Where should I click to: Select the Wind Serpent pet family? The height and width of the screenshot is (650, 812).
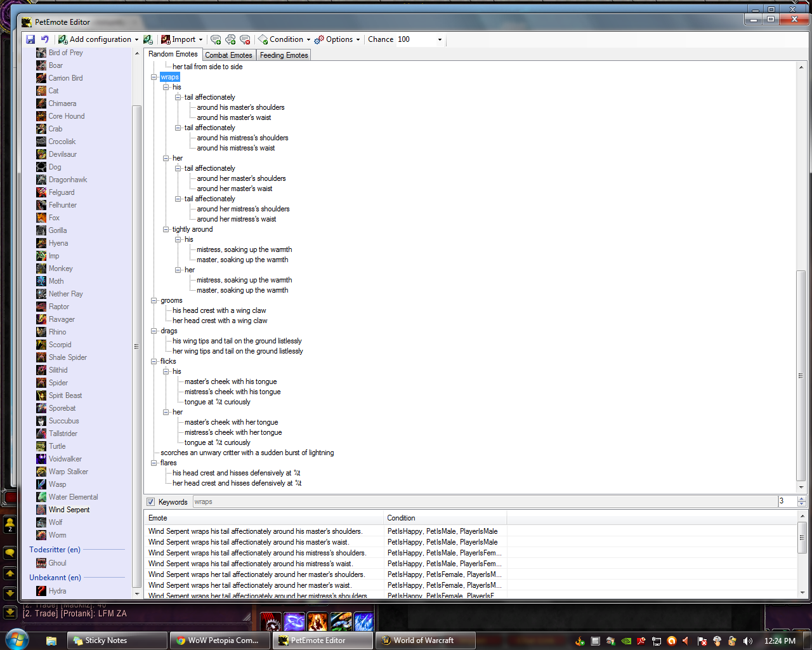(x=69, y=510)
